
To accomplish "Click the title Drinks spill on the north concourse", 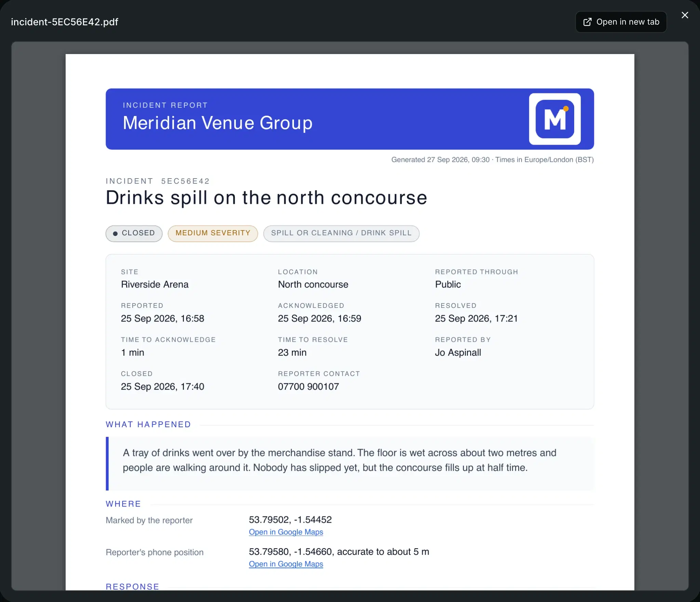I will coord(266,198).
